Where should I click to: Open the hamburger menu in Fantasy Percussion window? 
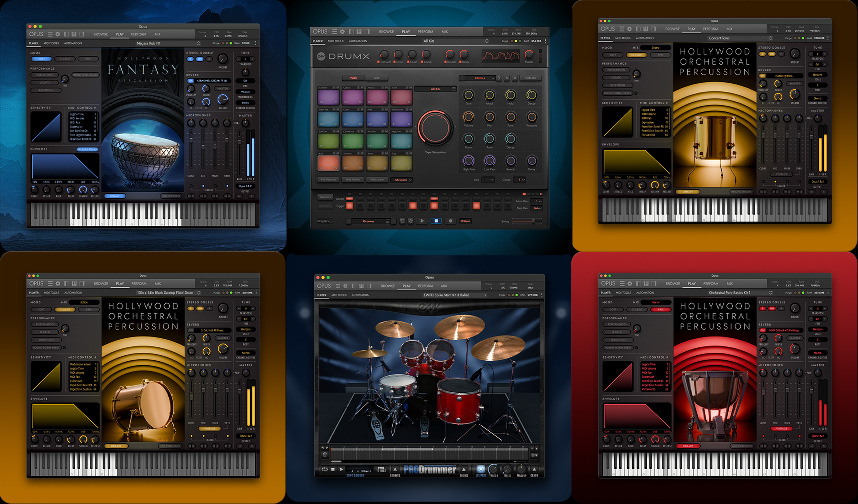pyautogui.click(x=50, y=34)
